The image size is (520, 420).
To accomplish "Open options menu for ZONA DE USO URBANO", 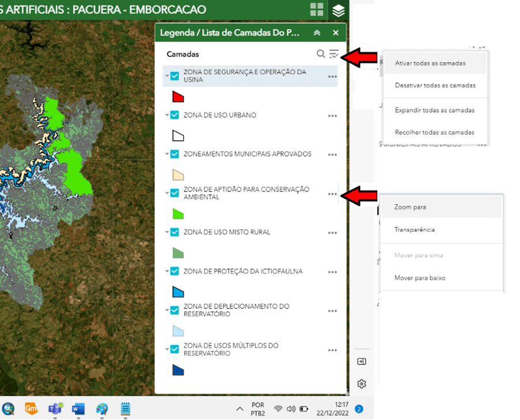I will click(x=332, y=116).
